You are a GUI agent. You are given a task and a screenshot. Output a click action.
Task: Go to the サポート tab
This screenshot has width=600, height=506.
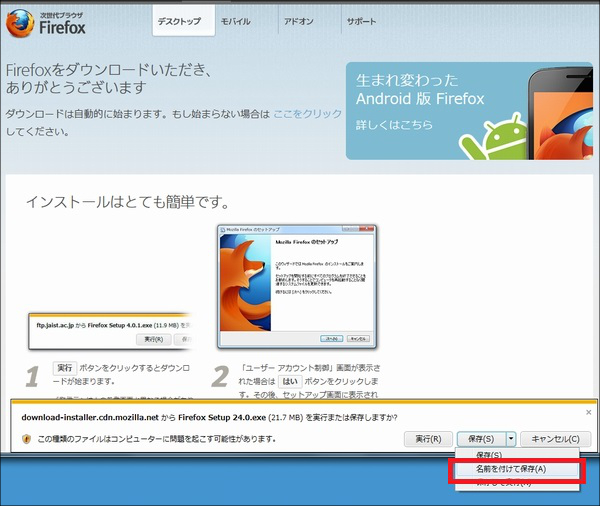tap(362, 21)
